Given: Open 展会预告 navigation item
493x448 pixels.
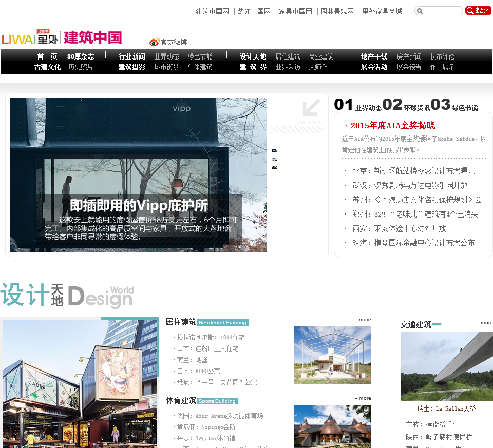Looking at the screenshot, I should (409, 67).
